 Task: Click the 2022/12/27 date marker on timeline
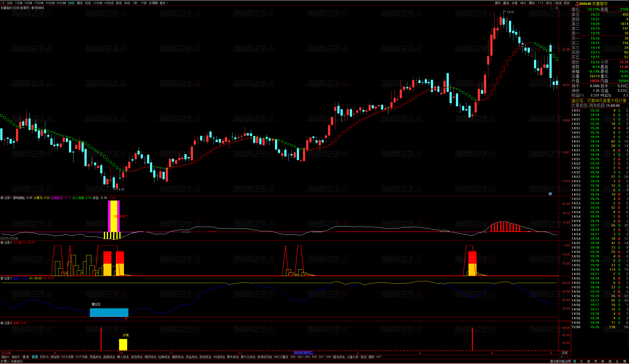click(303, 353)
